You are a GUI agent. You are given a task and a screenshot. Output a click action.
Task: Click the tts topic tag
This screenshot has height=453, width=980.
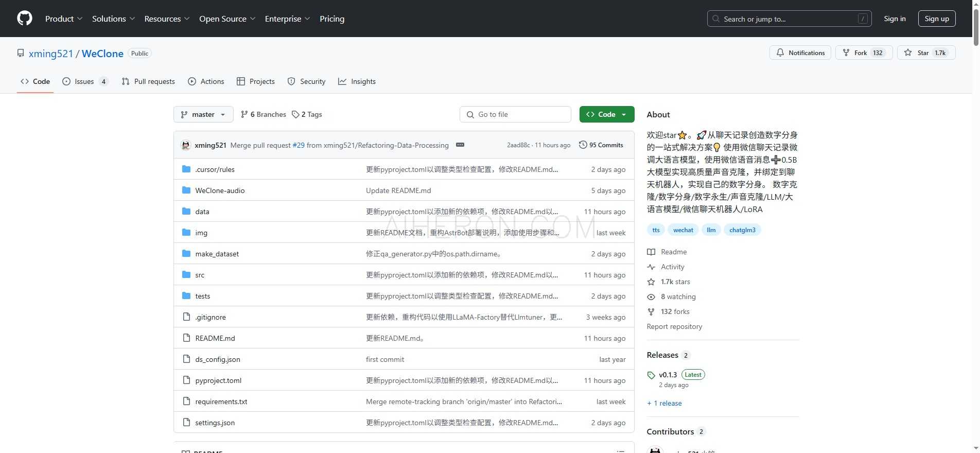click(656, 230)
